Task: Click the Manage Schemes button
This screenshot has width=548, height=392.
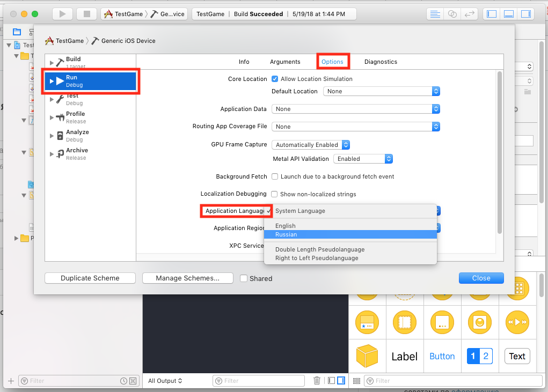Action: point(187,278)
